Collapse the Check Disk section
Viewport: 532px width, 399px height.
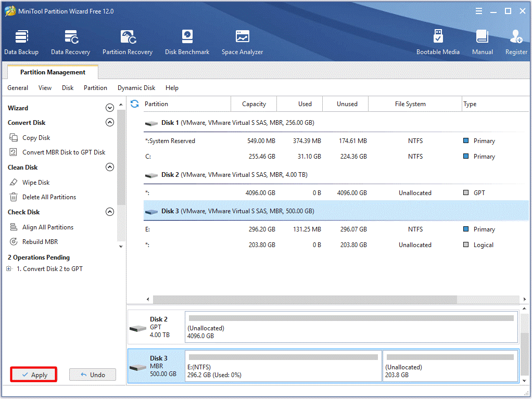tap(110, 212)
